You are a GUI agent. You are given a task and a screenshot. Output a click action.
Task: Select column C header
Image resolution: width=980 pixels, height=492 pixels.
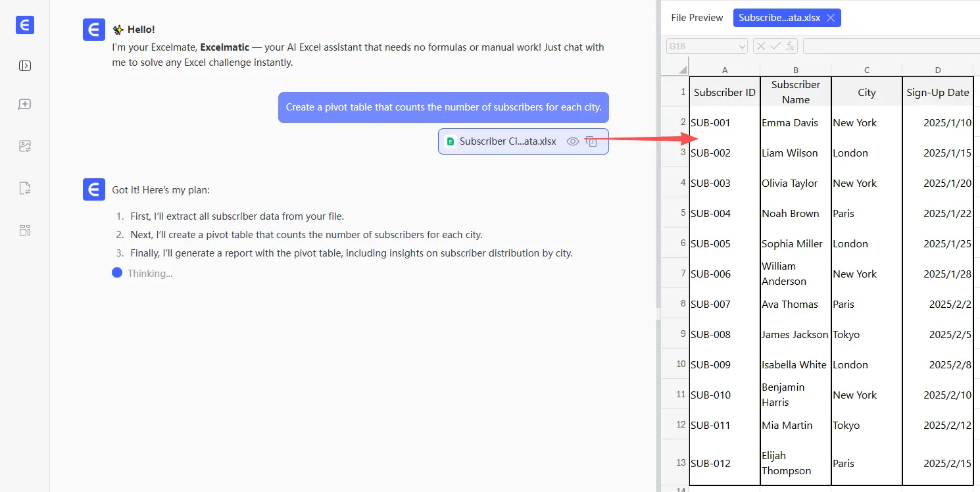coord(866,70)
